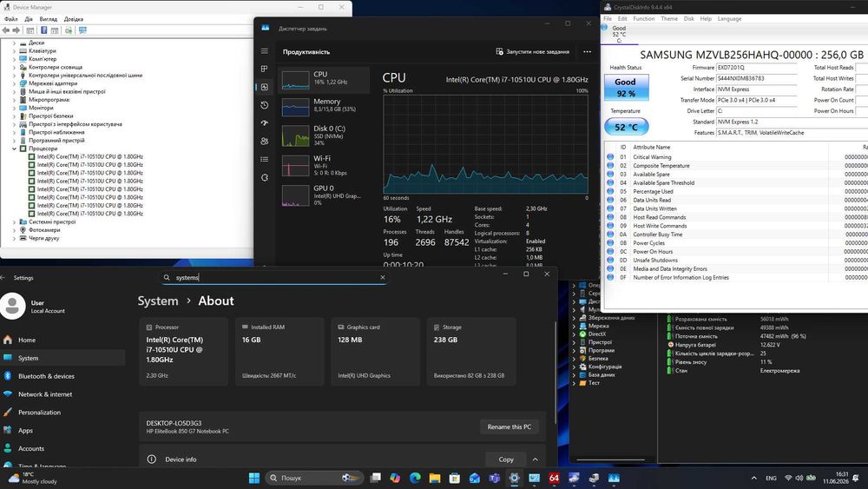Collapse the Device info section chevron
This screenshot has width=868, height=489.
point(535,459)
